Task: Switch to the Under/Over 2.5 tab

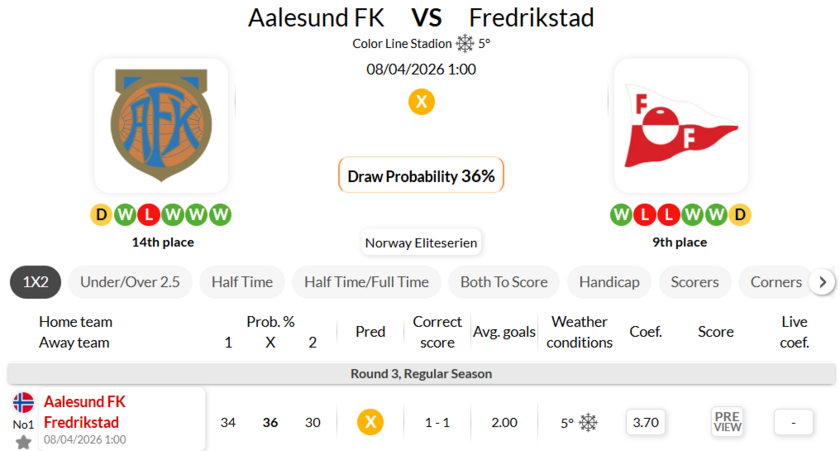Action: point(130,282)
